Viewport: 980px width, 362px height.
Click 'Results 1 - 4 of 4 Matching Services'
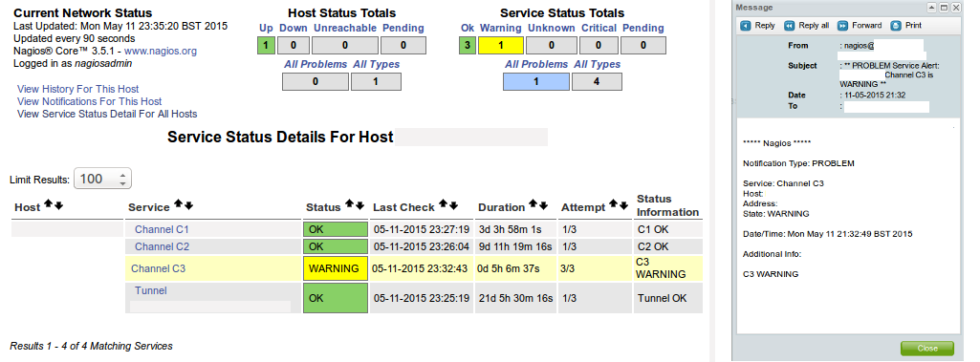point(91,346)
